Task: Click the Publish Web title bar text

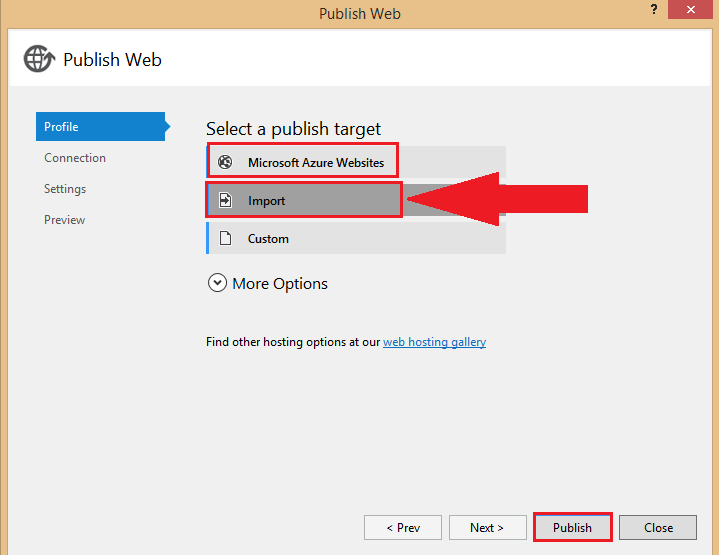Action: pos(360,13)
